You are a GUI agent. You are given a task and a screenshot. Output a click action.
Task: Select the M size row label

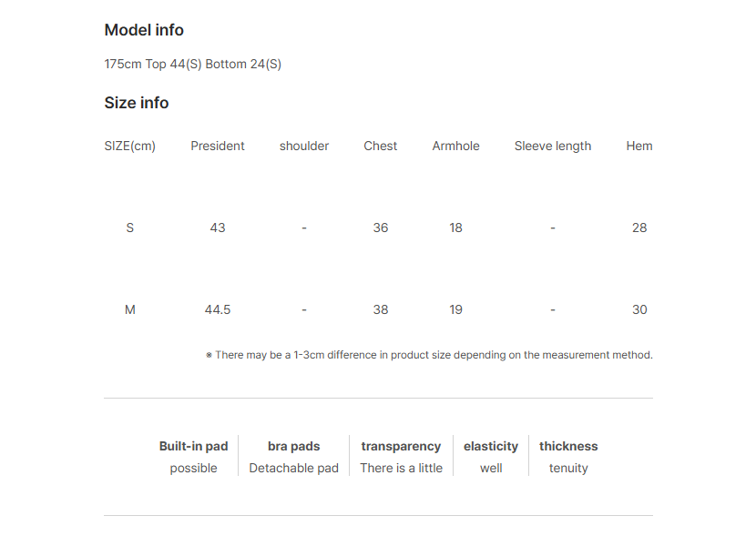[129, 309]
